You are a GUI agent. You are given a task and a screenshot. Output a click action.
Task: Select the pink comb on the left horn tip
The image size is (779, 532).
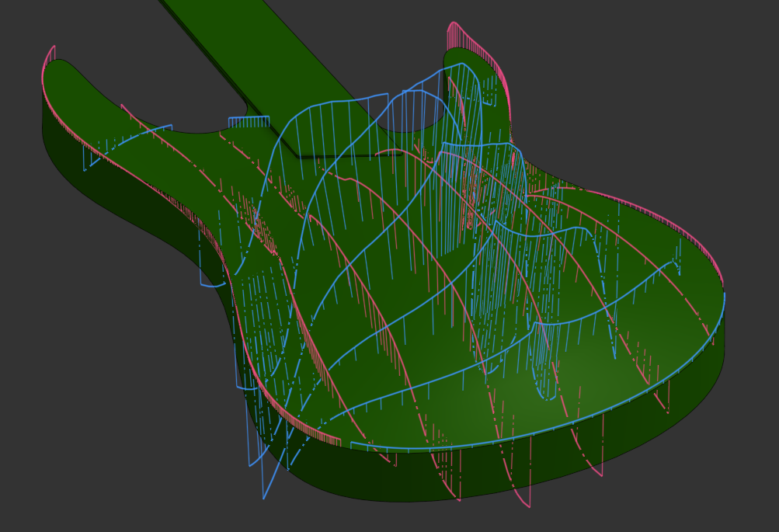click(48, 62)
